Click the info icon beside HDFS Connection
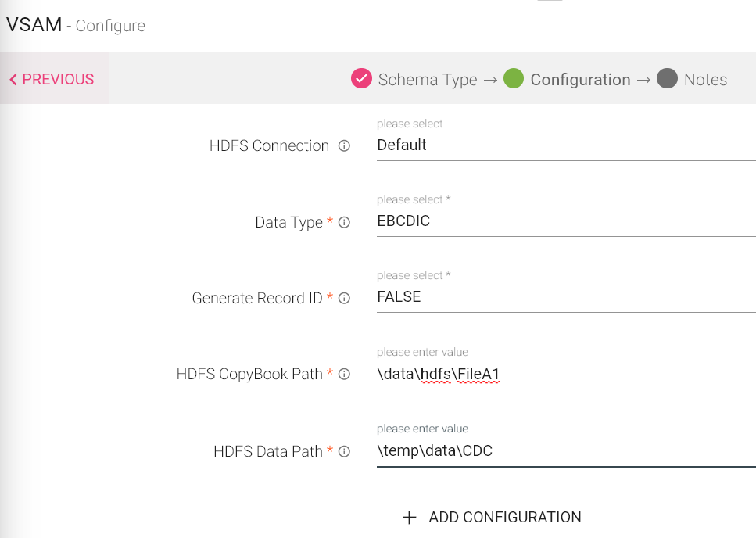 [x=344, y=145]
